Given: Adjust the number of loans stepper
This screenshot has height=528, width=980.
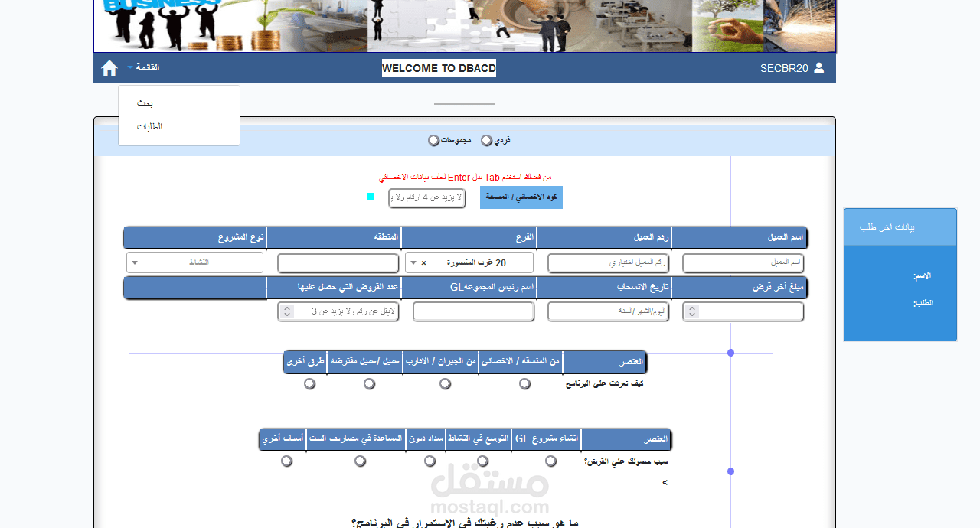Looking at the screenshot, I should (x=287, y=311).
